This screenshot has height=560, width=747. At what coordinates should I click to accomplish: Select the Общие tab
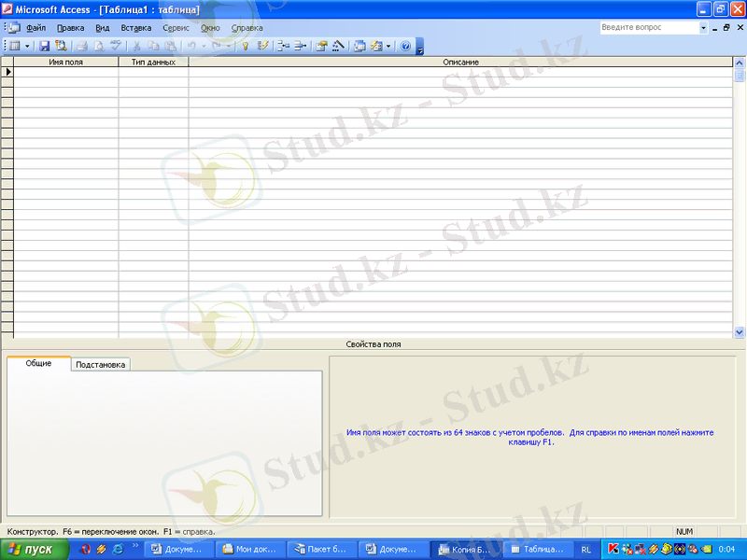[x=38, y=363]
